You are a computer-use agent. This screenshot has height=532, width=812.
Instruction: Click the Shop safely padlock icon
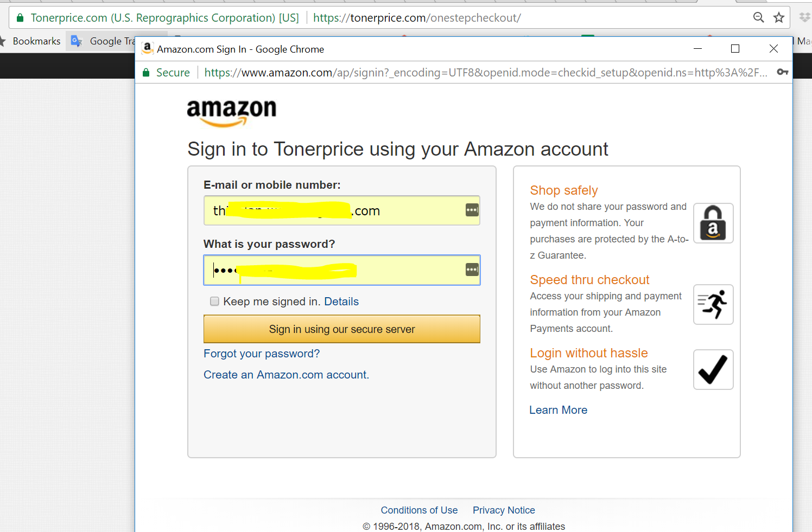(713, 223)
